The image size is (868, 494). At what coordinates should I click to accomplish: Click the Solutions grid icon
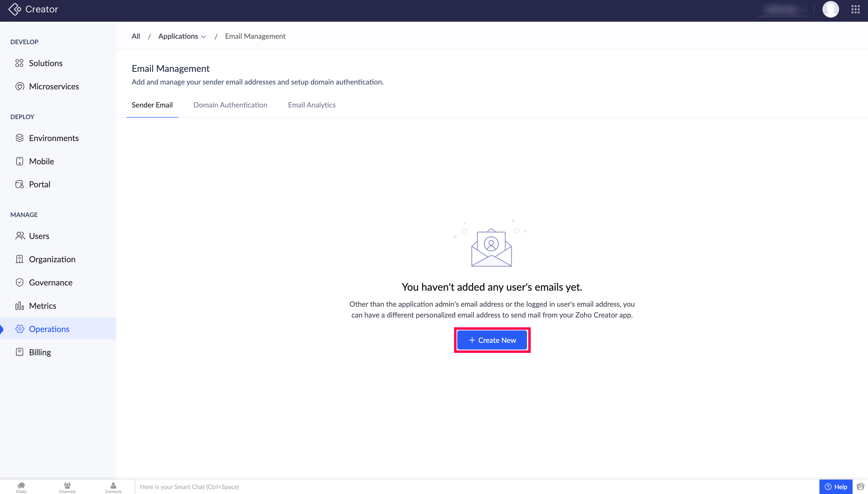coord(19,63)
